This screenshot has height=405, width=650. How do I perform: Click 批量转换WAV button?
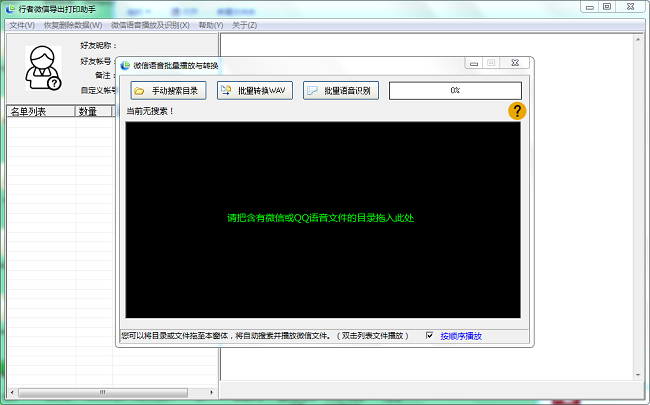tap(255, 90)
